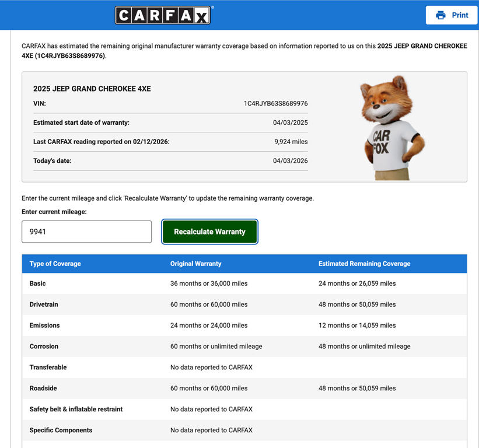Click the printer icon in the header

441,15
